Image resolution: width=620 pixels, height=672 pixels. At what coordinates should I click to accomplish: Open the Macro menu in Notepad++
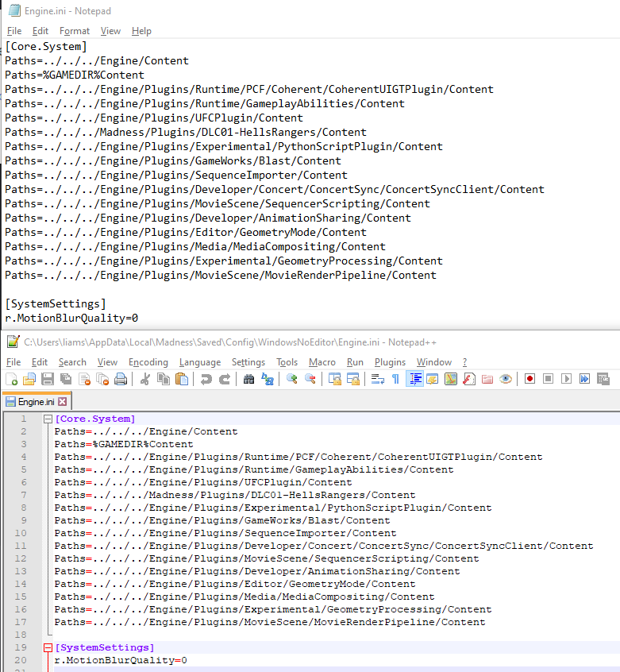point(322,362)
